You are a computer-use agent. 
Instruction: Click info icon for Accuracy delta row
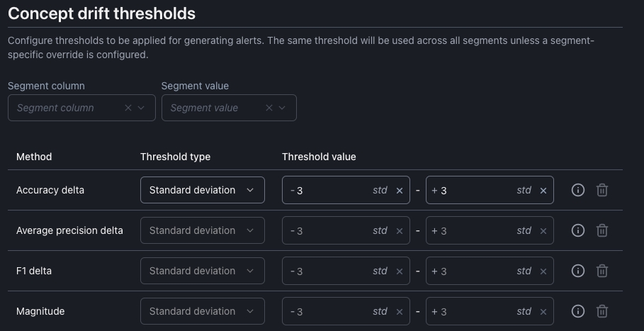coord(577,190)
